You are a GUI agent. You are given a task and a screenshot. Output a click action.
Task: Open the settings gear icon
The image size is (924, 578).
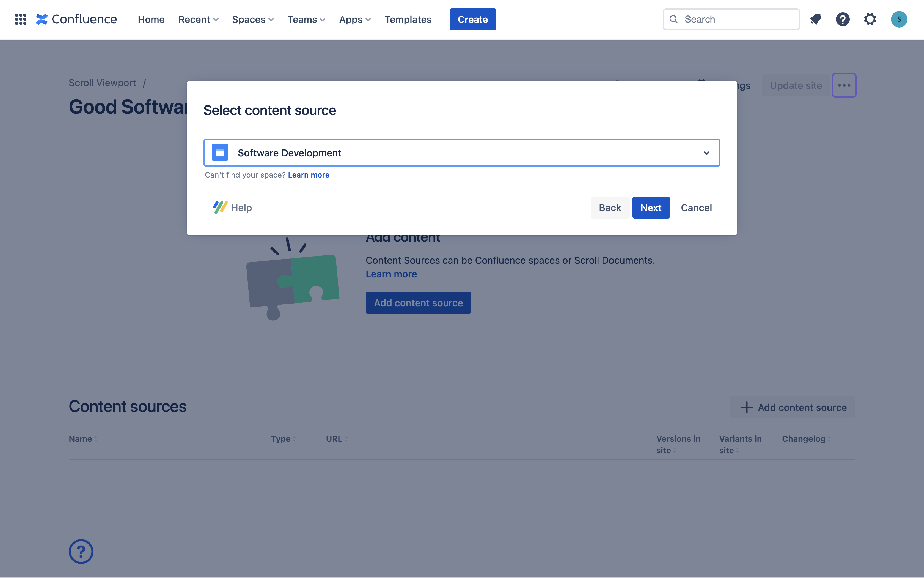[x=870, y=19]
